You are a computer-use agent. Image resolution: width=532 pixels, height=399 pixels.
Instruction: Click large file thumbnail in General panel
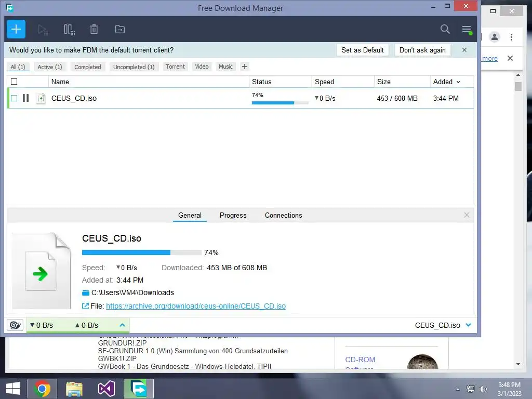click(42, 271)
